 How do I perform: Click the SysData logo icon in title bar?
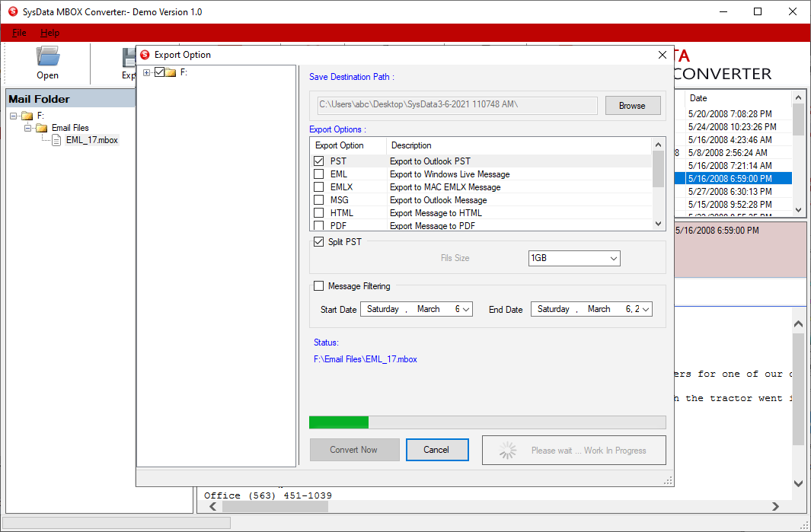[x=13, y=11]
